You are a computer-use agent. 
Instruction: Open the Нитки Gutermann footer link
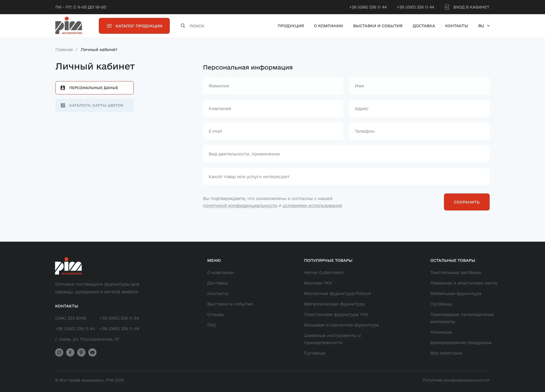(324, 273)
